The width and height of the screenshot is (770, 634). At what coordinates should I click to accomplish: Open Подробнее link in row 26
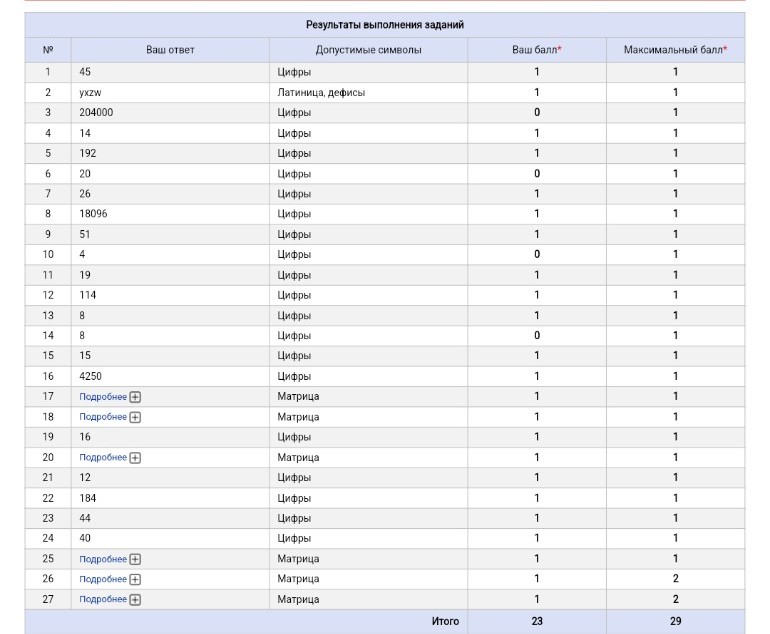point(103,579)
